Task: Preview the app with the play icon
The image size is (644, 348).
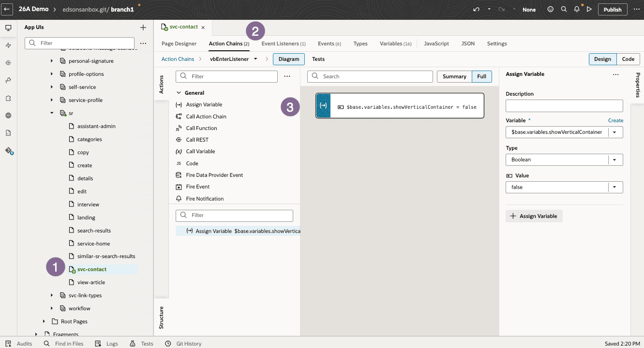Action: pyautogui.click(x=589, y=9)
